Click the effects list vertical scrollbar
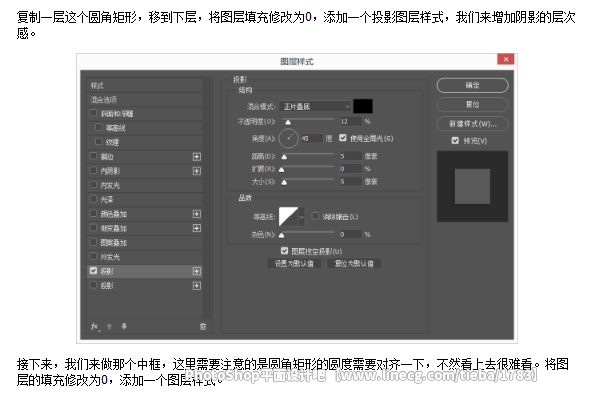Image resolution: width=593 pixels, height=394 pixels. point(207,199)
